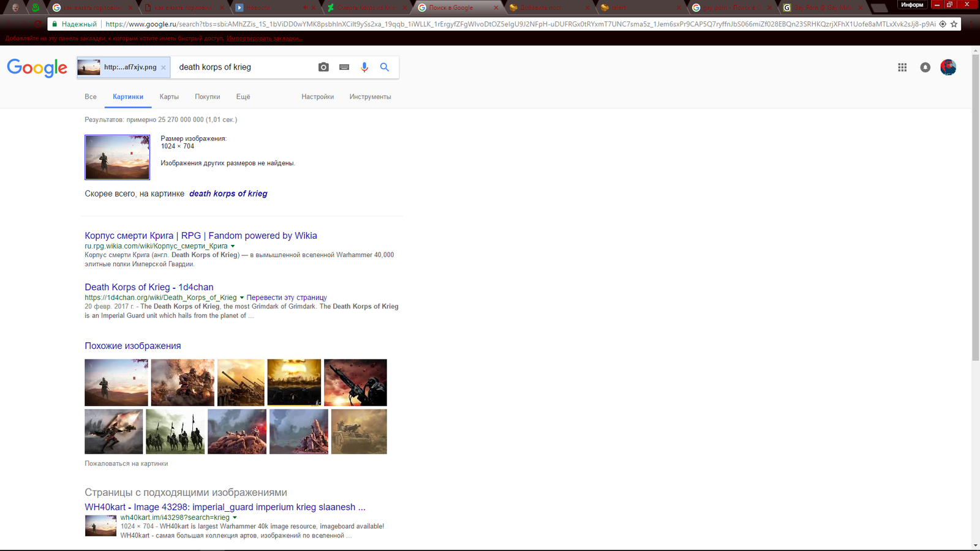Mute icon on the Новости tab
980x551 pixels.
coord(306,8)
